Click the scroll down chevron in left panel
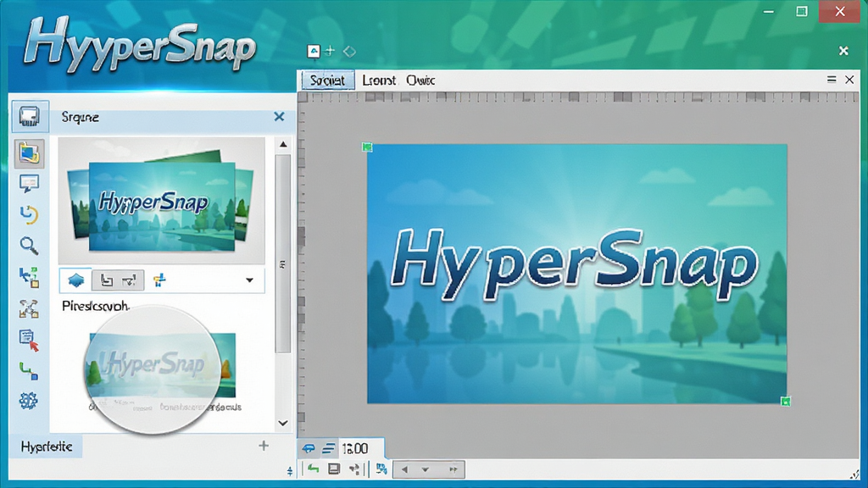 (x=283, y=424)
